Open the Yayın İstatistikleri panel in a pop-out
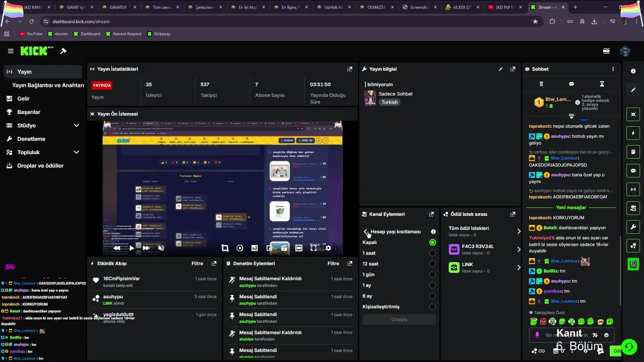 pos(350,69)
